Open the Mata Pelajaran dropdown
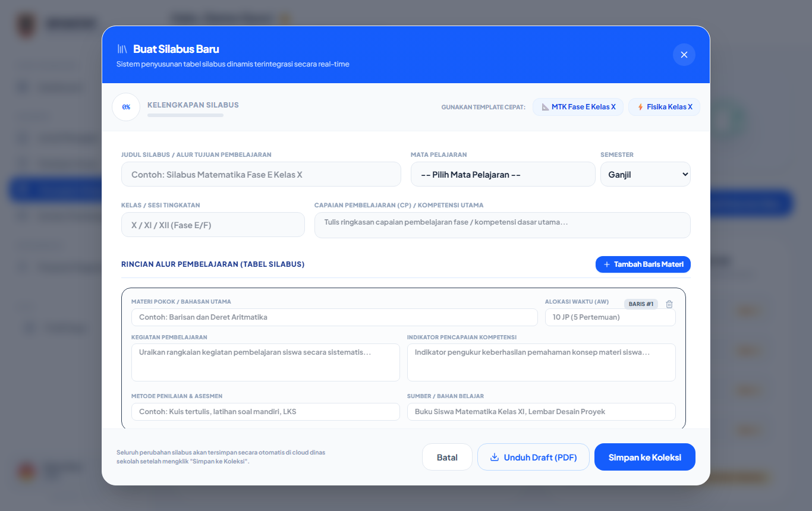Image resolution: width=812 pixels, height=511 pixels. pos(503,175)
